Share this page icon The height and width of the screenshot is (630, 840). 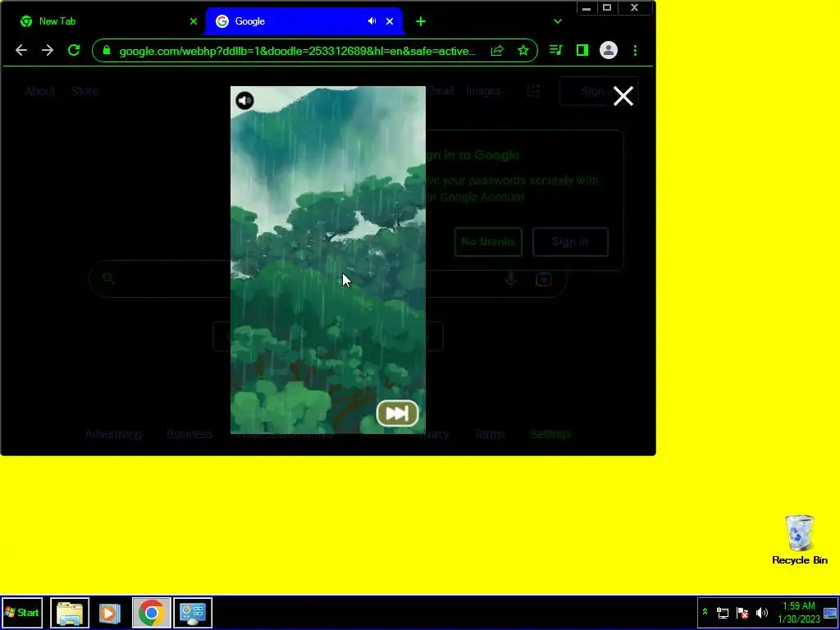(497, 51)
